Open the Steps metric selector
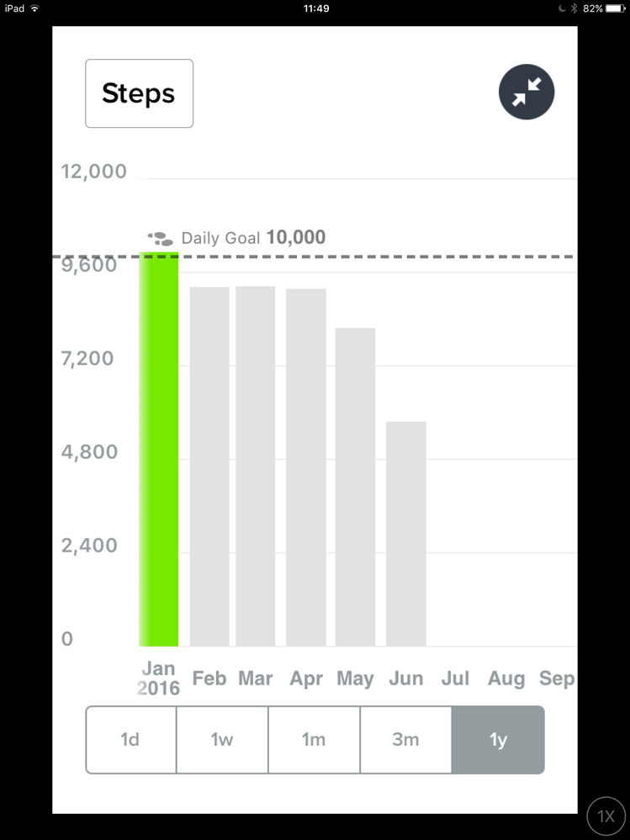This screenshot has height=840, width=630. tap(140, 93)
